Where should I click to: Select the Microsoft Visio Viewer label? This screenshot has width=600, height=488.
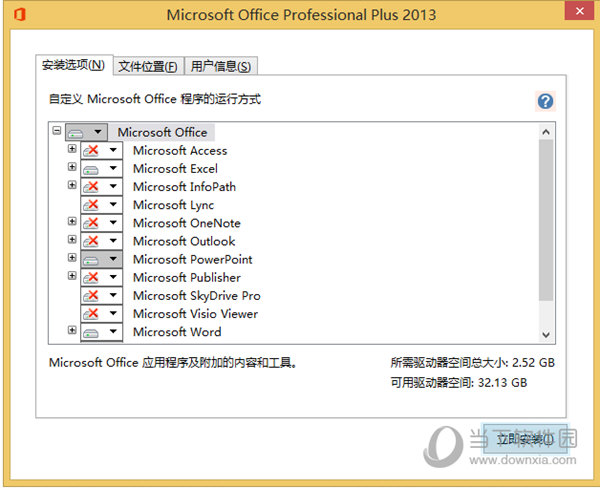tap(195, 314)
